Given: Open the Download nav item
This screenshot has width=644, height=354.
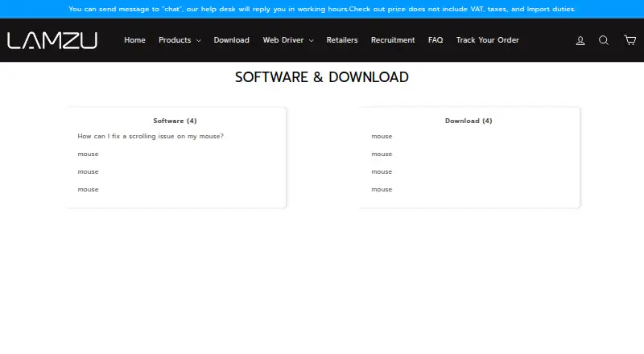Looking at the screenshot, I should [x=231, y=40].
